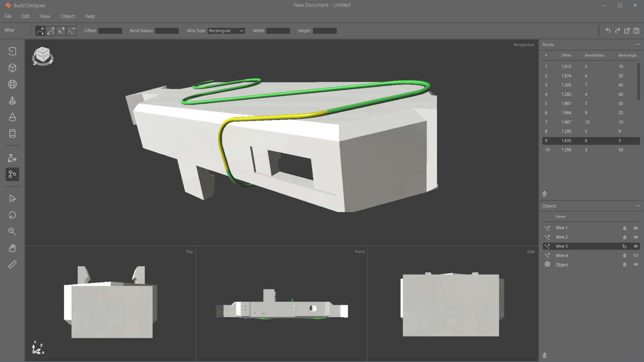Screen dimensions: 644x362
Task: Activate the measure ruler tool
Action: click(x=12, y=264)
